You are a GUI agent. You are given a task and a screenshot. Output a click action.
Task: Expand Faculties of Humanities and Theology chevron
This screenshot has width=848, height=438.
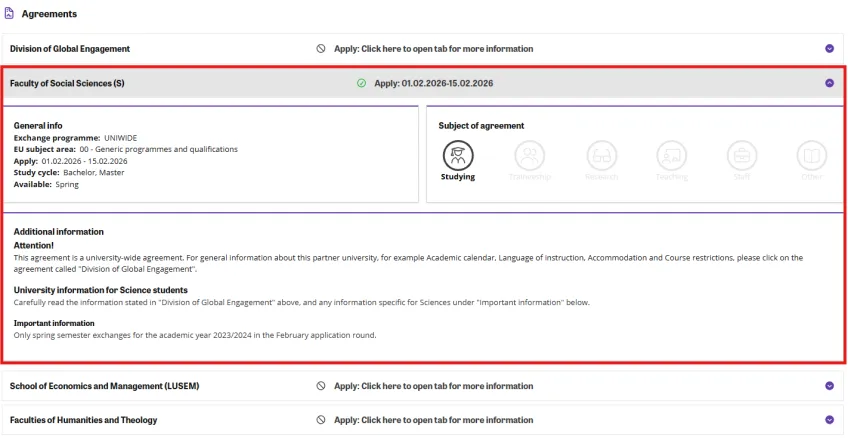829,420
